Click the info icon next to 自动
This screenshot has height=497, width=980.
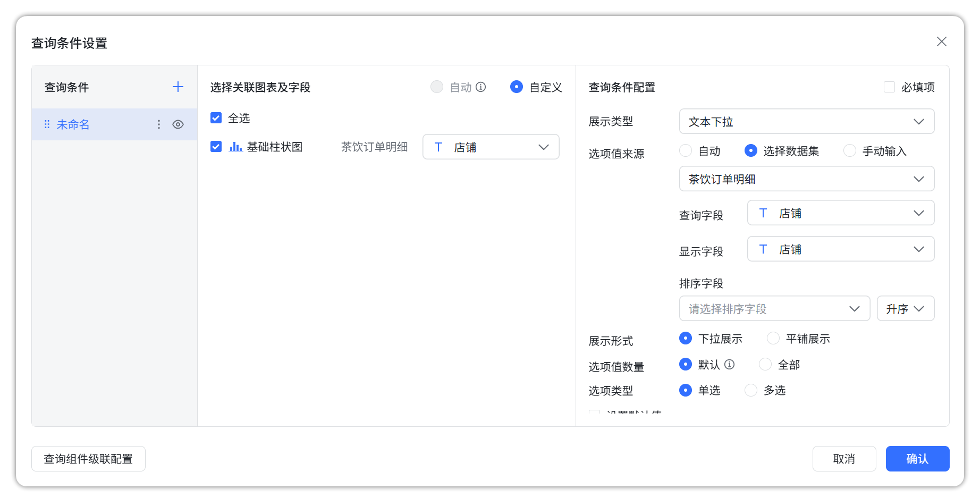pyautogui.click(x=481, y=87)
